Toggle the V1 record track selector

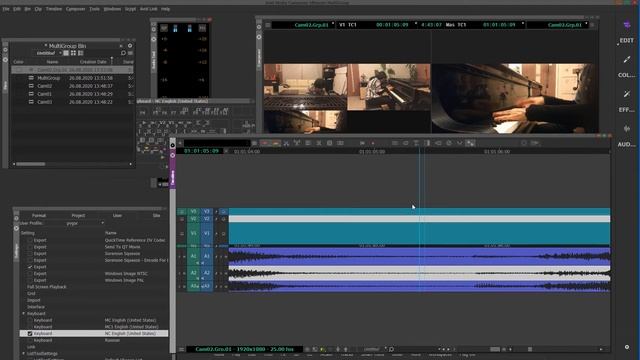click(207, 233)
